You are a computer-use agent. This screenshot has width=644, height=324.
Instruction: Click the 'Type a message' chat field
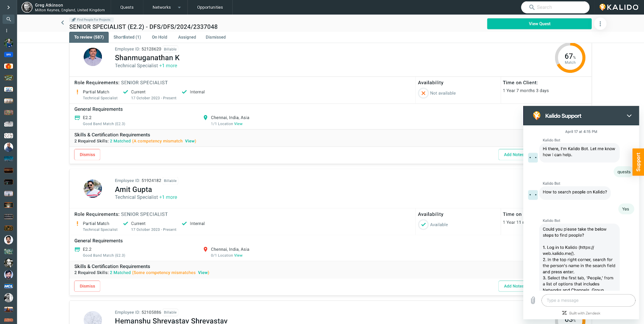(x=588, y=300)
